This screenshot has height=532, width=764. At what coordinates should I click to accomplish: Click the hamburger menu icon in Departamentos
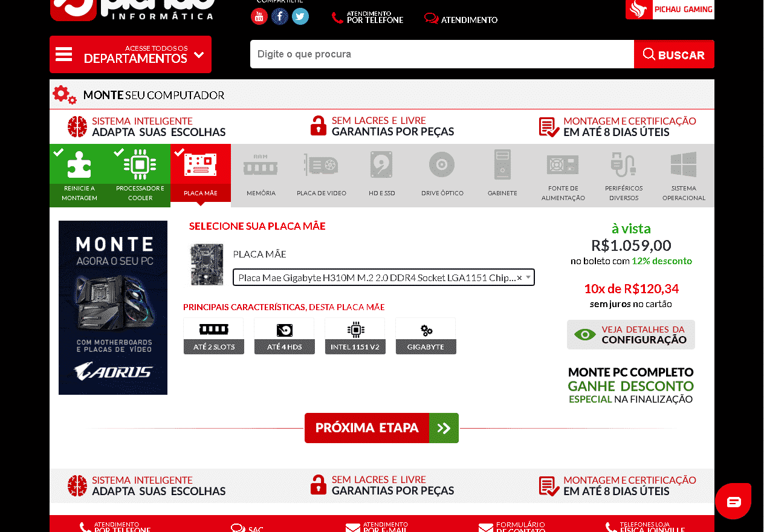pos(63,54)
